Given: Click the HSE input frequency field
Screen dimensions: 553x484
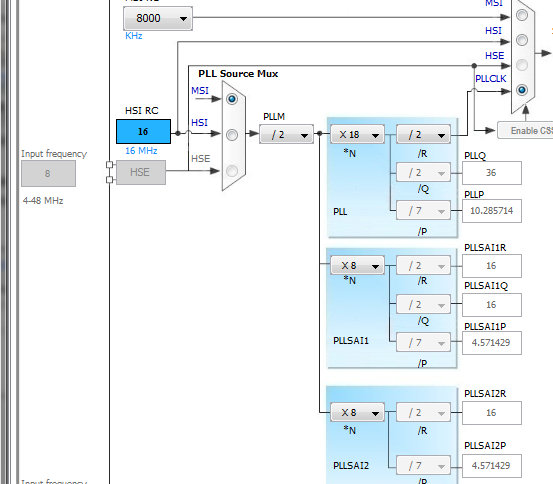Looking at the screenshot, I should point(48,174).
